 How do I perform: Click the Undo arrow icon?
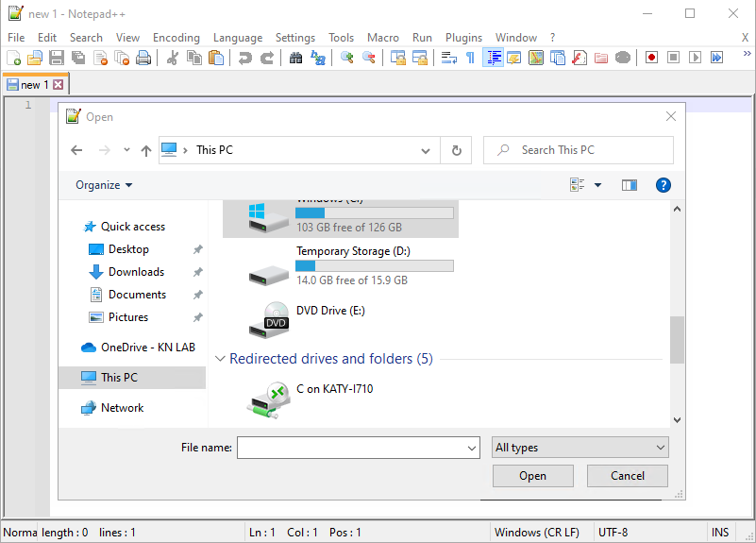pyautogui.click(x=245, y=58)
